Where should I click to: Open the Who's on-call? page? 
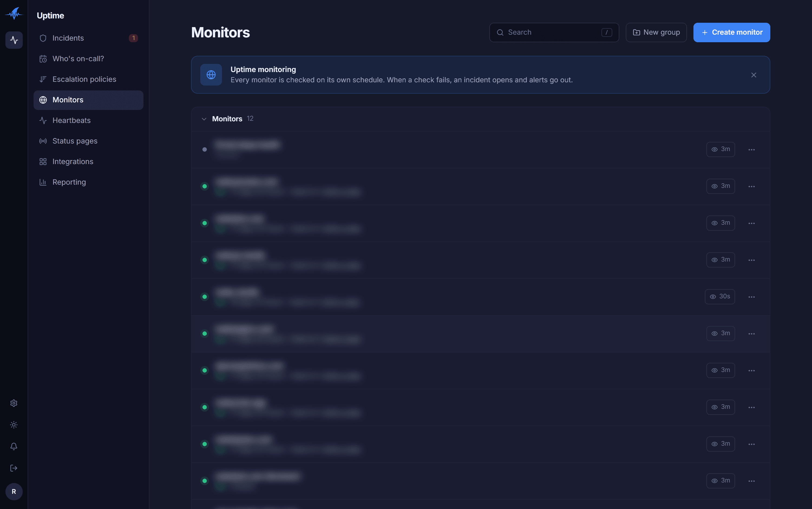89,58
